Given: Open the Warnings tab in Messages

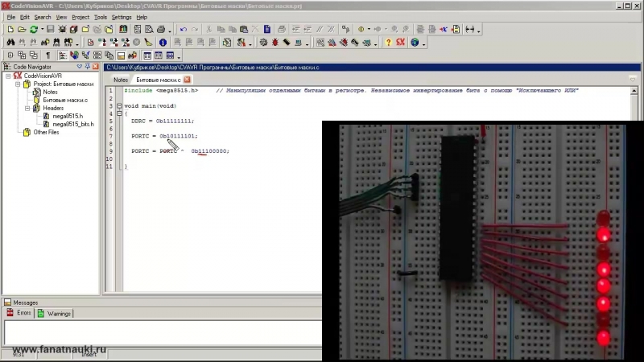Looking at the screenshot, I should pos(55,313).
